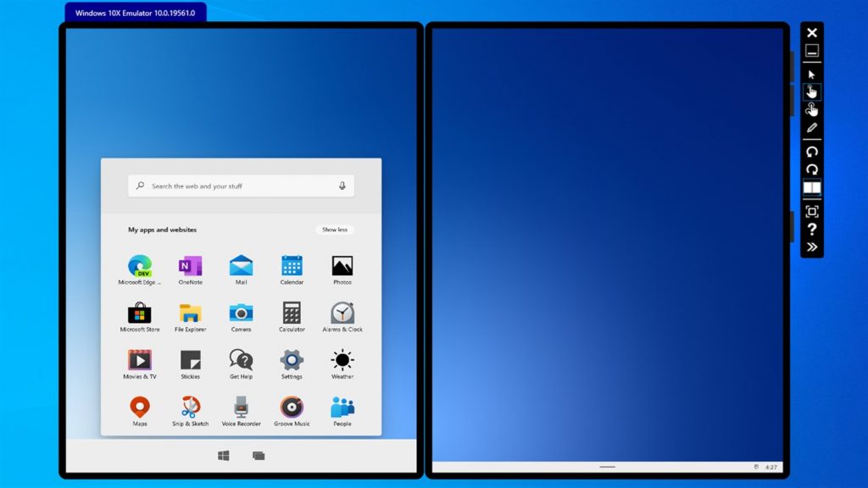
Task: Open Task View on the taskbar
Action: 259,455
